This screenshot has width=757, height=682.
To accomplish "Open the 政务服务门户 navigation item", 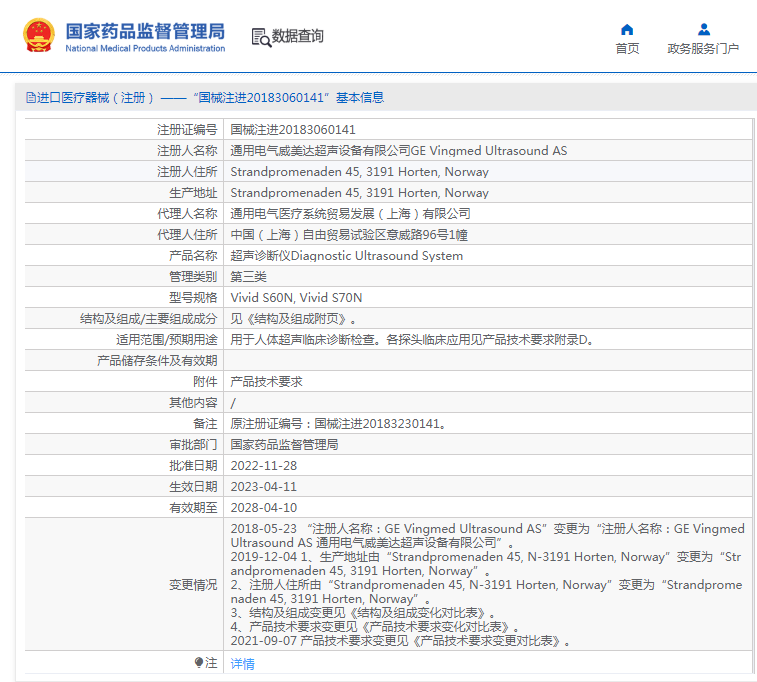I will [703, 49].
